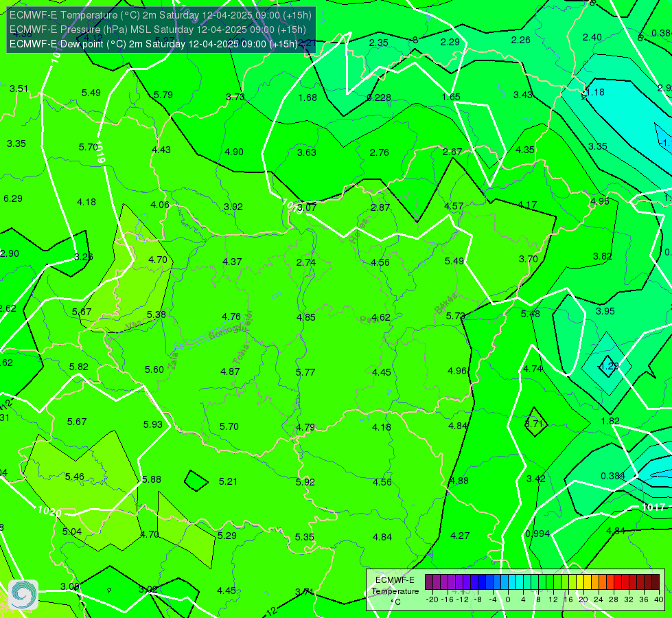Click the 3.43 grid value

(523, 95)
